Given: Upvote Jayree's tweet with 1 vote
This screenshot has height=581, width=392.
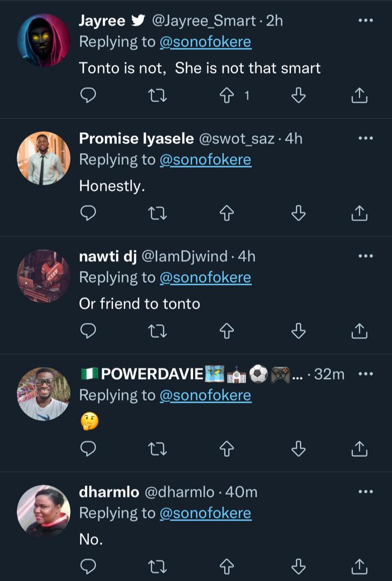Looking at the screenshot, I should pyautogui.click(x=226, y=96).
